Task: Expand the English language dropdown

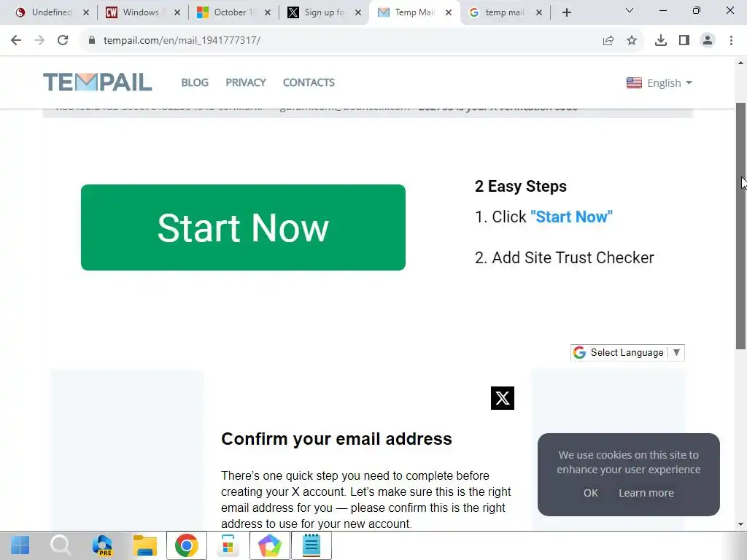Action: 659,83
